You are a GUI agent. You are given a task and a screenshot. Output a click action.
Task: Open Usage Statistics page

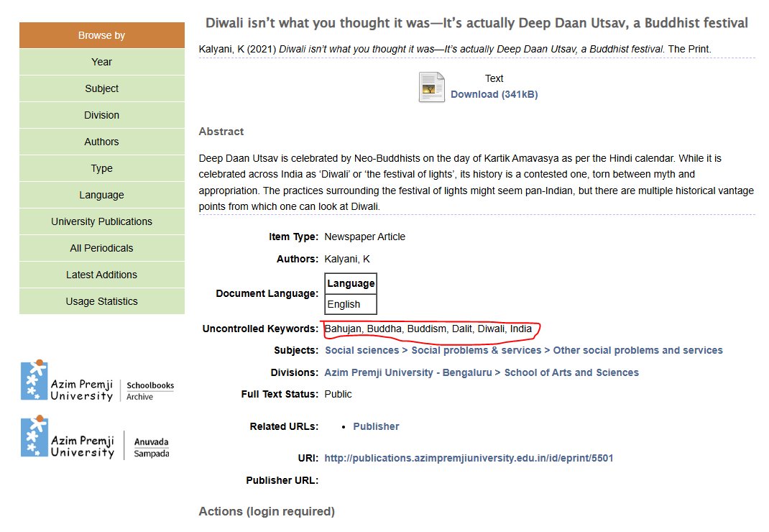(101, 301)
